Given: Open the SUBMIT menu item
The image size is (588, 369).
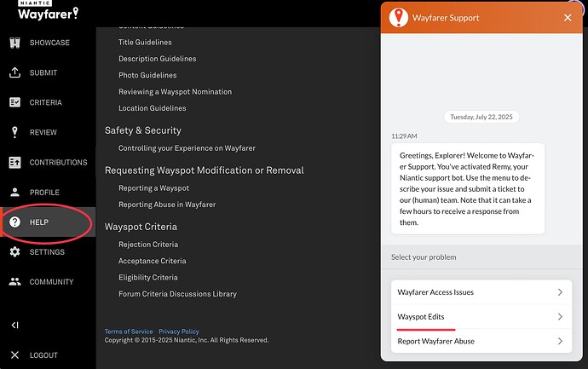Looking at the screenshot, I should pyautogui.click(x=43, y=72).
